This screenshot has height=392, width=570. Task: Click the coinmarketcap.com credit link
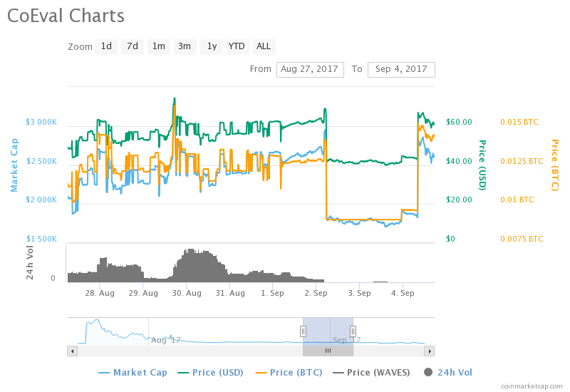pos(532,386)
